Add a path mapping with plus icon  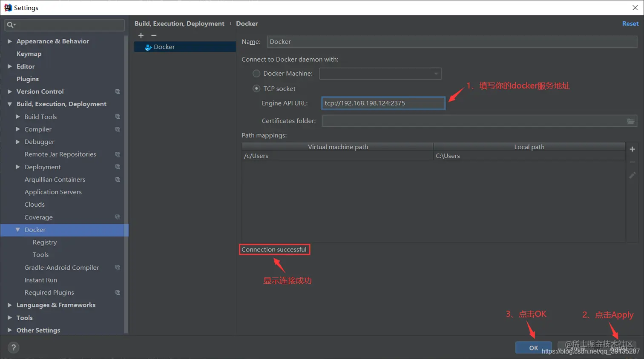(632, 149)
